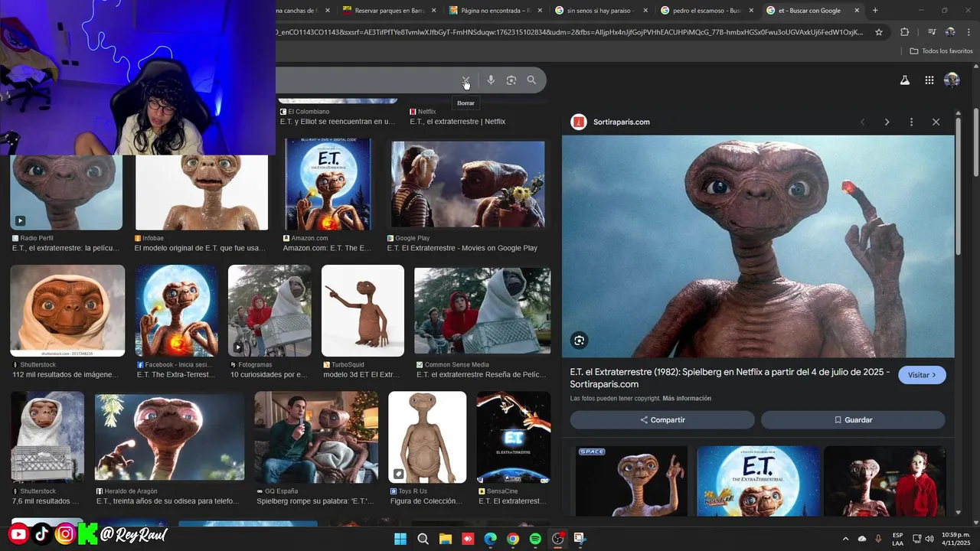Open the E.T. Spielberg en Netflix title link
The height and width of the screenshot is (551, 980).
(x=730, y=378)
